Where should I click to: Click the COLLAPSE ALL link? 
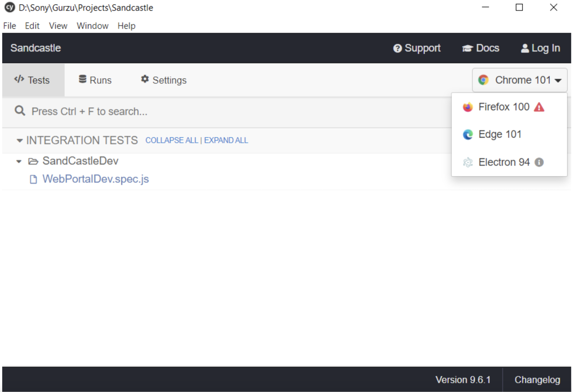tap(172, 140)
